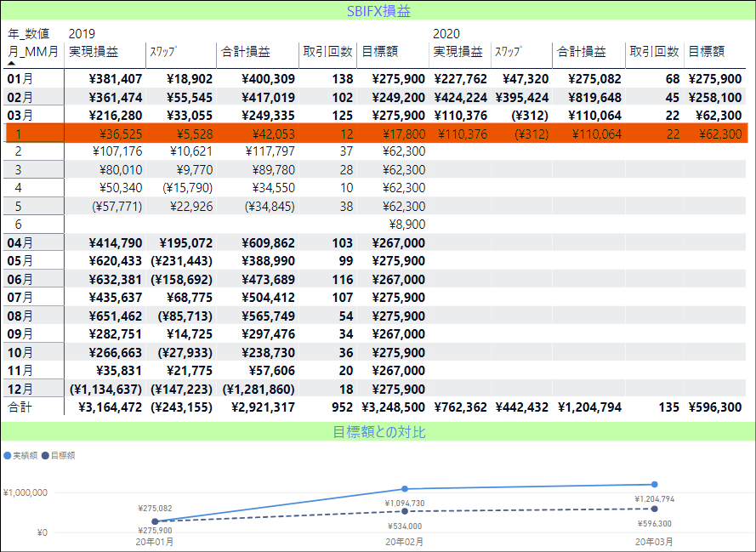Viewport: 756px width, 552px height.
Task: Click the 実現損益 header under 2020
Action: point(458,52)
